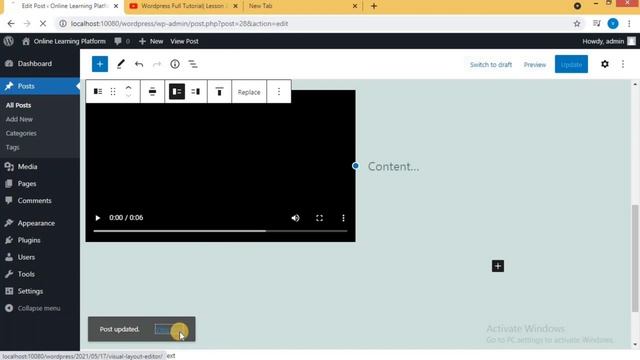Click the Content placeholder text
This screenshot has width=640, height=360.
(x=393, y=167)
